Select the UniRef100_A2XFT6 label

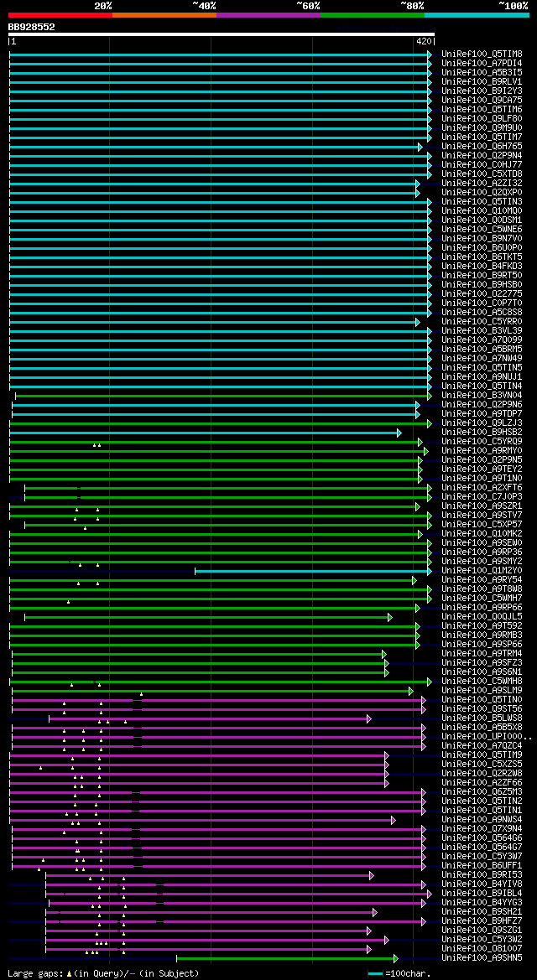(x=482, y=488)
